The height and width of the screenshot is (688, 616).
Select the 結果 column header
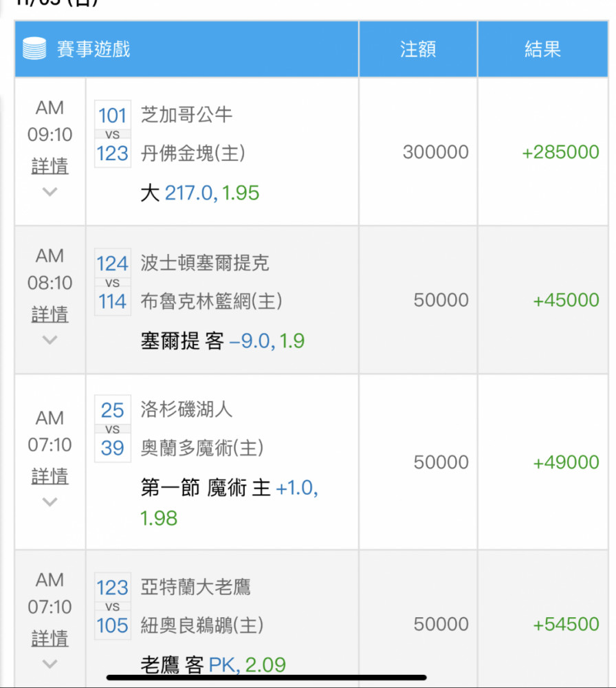pos(543,49)
